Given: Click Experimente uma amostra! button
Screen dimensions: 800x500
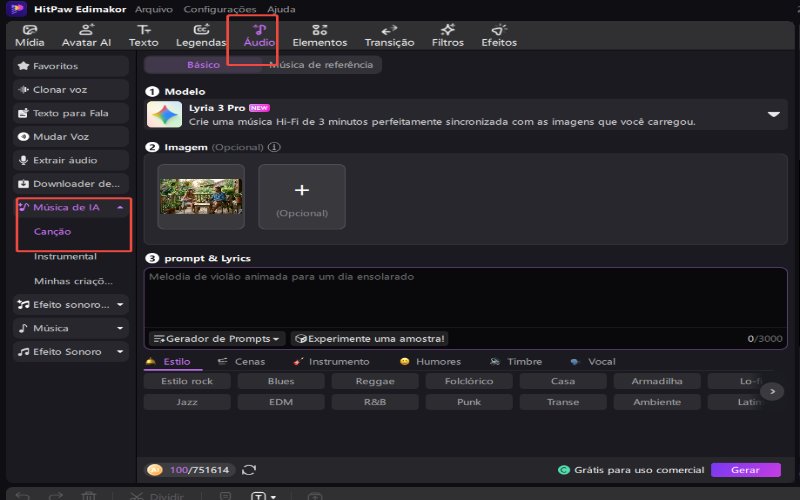Looking at the screenshot, I should point(370,338).
